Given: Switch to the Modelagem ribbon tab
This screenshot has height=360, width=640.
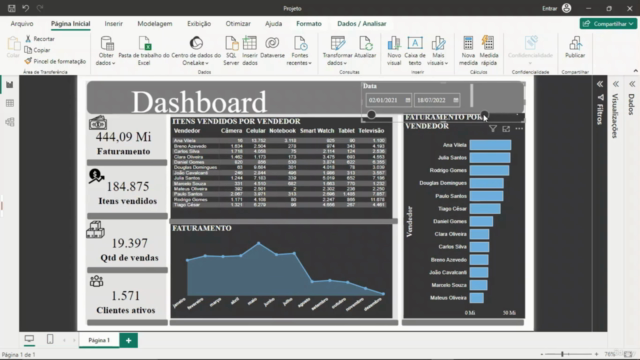Looking at the screenshot, I should coord(155,24).
